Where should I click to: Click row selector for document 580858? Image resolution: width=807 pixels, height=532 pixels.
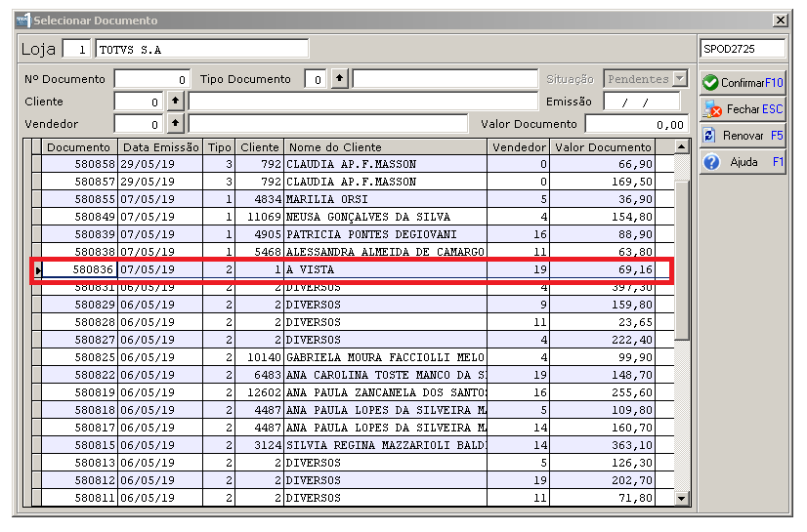point(36,164)
